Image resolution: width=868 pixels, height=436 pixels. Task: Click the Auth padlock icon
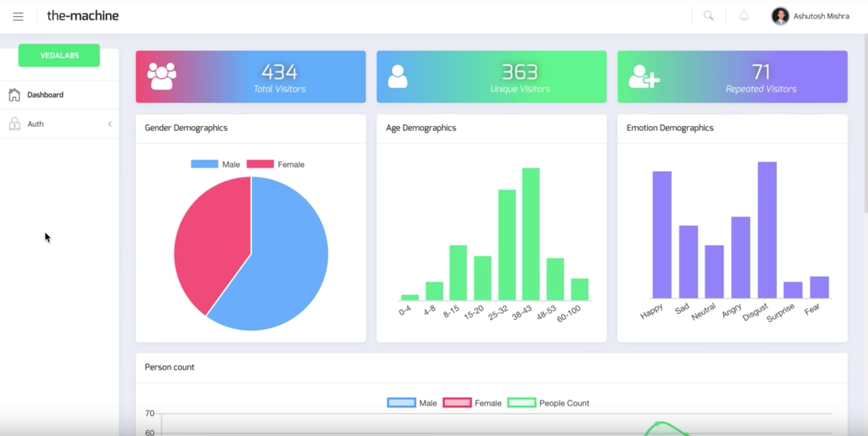(x=14, y=124)
